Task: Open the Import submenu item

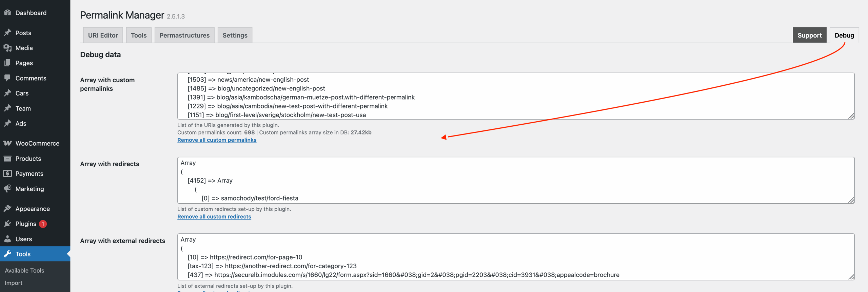Action: [x=14, y=283]
